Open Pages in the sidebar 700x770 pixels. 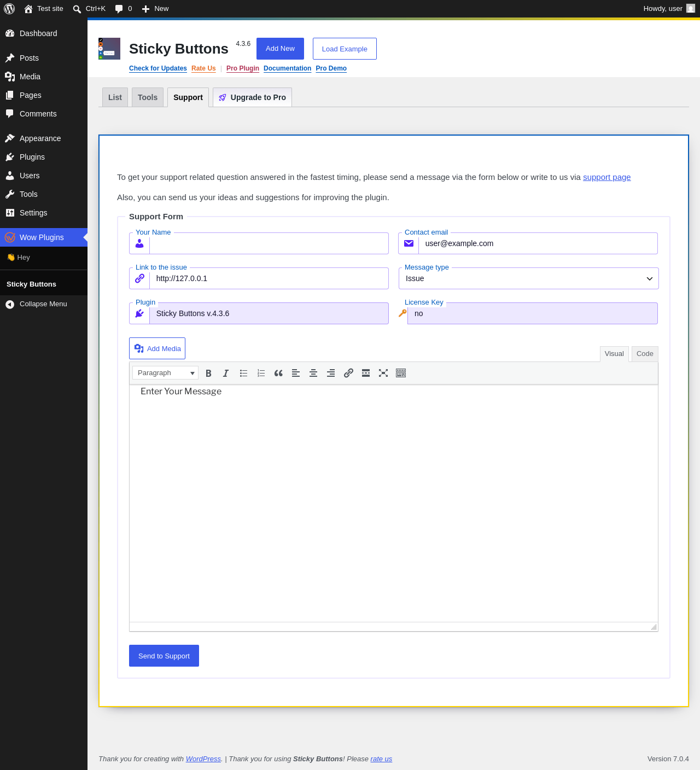[x=44, y=95]
